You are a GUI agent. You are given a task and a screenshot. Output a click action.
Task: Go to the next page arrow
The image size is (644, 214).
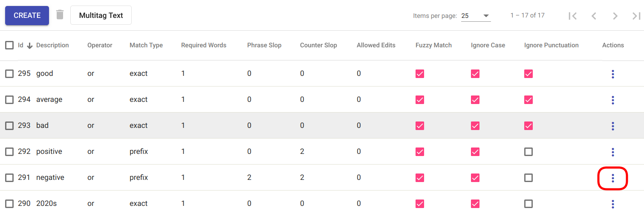pyautogui.click(x=615, y=16)
